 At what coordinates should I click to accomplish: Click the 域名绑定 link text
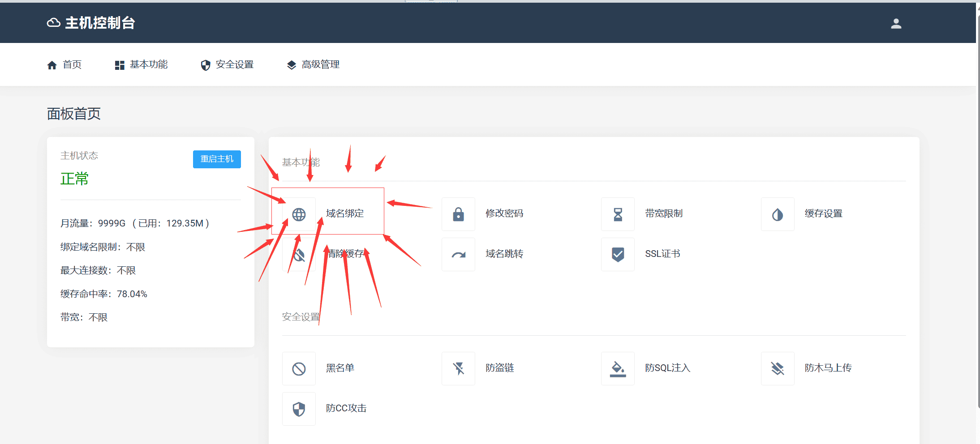pos(345,213)
